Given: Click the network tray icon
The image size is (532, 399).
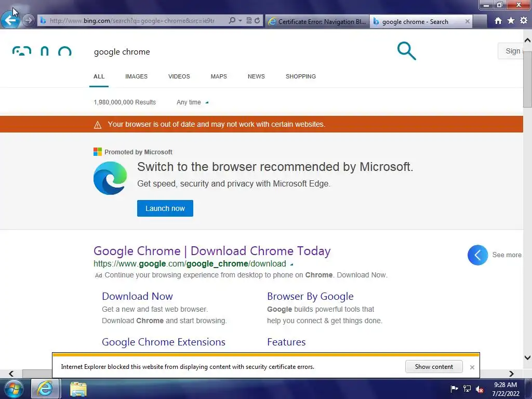Looking at the screenshot, I should tap(467, 389).
